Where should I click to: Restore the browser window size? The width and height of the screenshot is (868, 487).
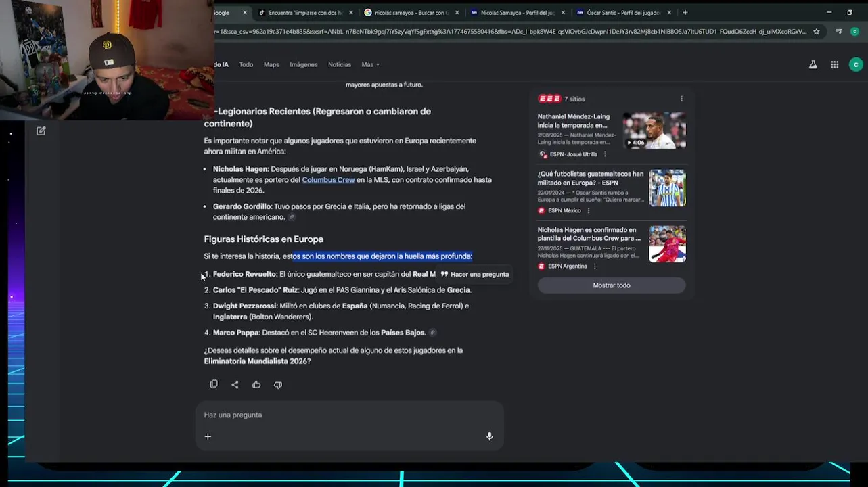(x=850, y=12)
